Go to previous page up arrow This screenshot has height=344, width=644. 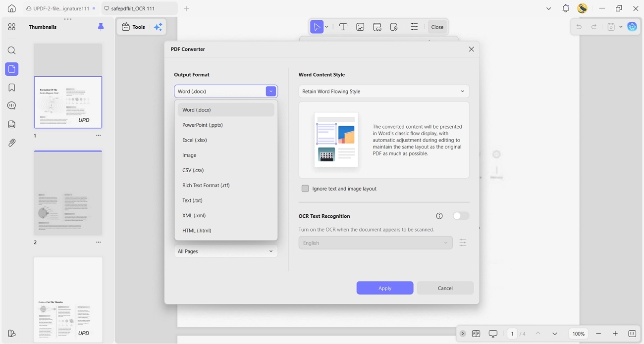click(x=538, y=334)
